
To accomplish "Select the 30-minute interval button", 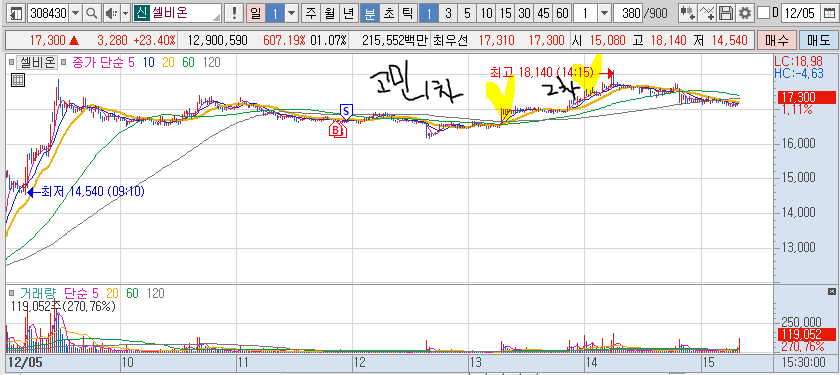I will 524,13.
